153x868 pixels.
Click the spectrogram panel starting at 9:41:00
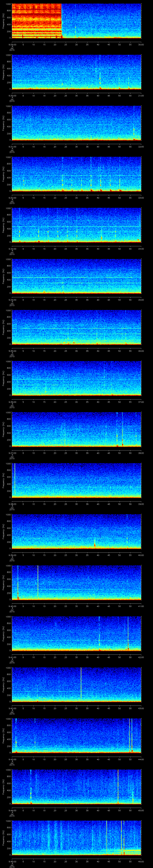tap(76, 633)
